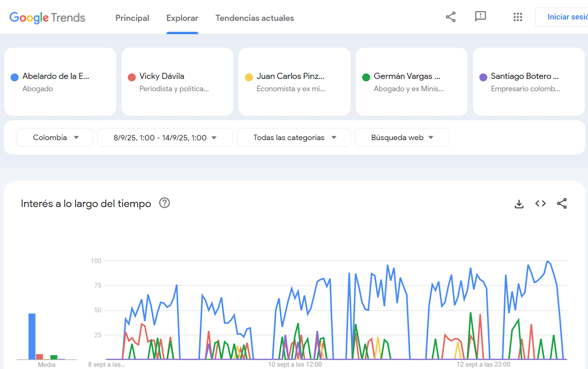Image resolution: width=588 pixels, height=369 pixels.
Task: Open the Búsqueda web dropdown
Action: [402, 138]
